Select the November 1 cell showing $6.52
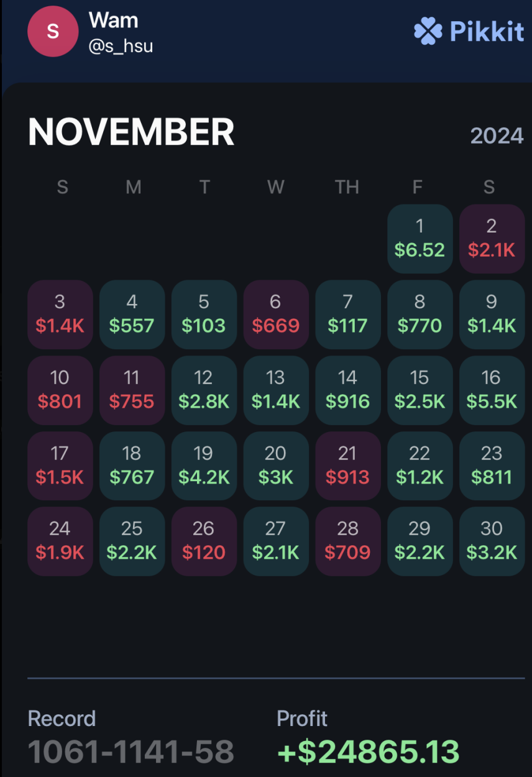 pyautogui.click(x=420, y=239)
